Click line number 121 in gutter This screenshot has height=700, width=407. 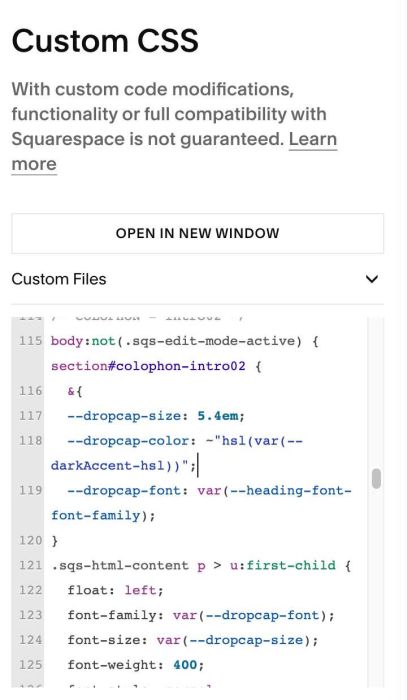30,566
